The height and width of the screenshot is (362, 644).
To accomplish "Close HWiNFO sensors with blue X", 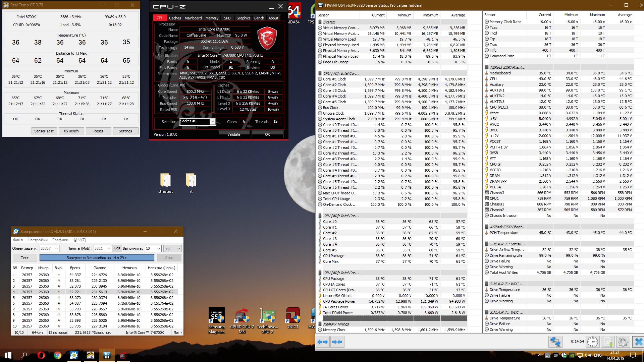I will (638, 342).
